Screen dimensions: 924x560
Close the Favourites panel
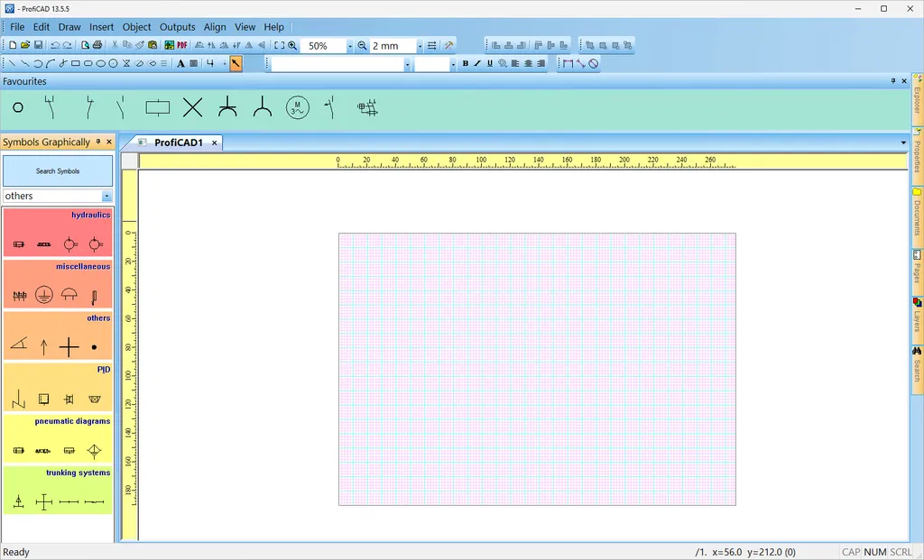click(904, 81)
